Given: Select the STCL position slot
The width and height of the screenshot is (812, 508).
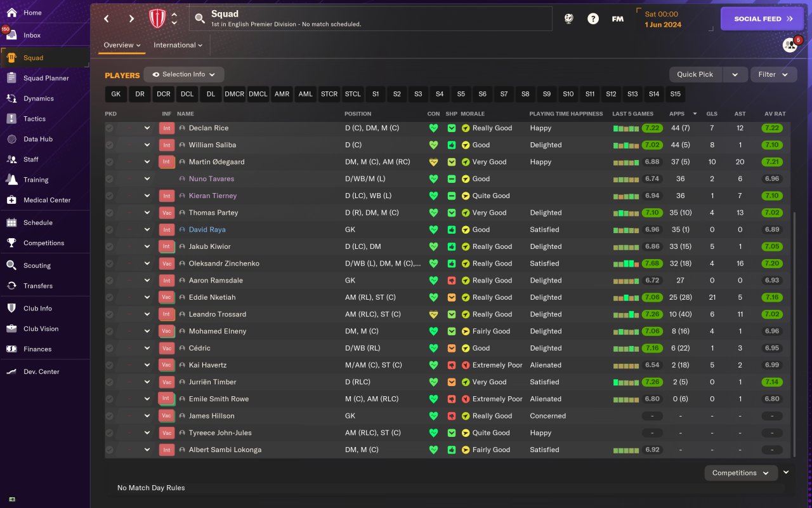Looking at the screenshot, I should coord(353,94).
